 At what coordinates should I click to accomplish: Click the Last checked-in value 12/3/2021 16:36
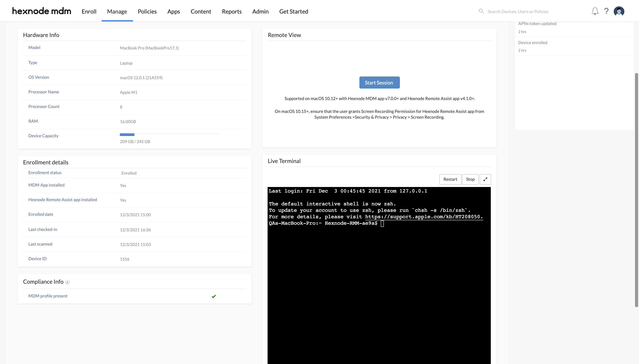click(135, 230)
